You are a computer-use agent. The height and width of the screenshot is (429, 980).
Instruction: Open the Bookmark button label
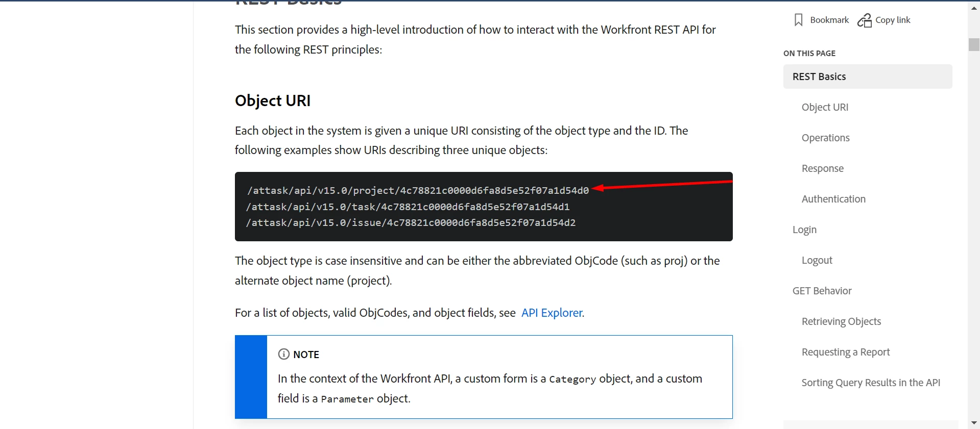click(x=829, y=20)
